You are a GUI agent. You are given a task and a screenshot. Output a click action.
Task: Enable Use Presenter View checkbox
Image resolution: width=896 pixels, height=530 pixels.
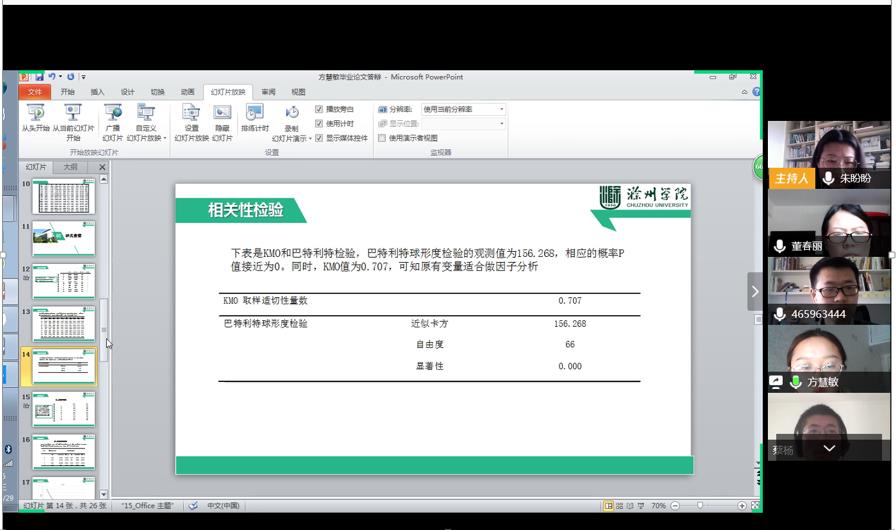[x=382, y=138]
